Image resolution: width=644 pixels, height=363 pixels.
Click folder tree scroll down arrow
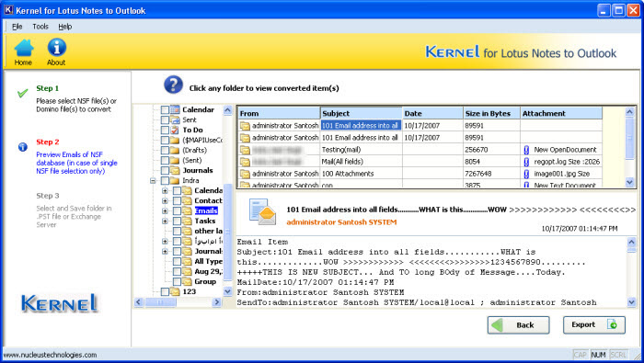tap(227, 291)
